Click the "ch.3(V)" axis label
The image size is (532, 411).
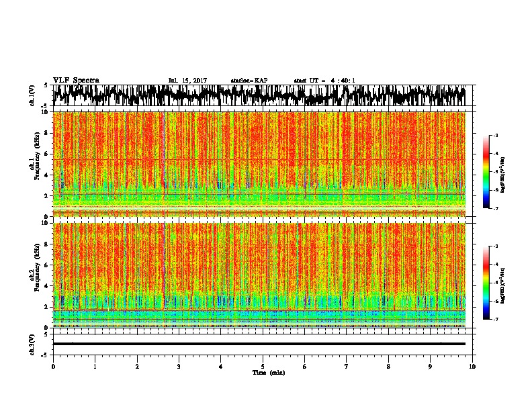pos(32,345)
